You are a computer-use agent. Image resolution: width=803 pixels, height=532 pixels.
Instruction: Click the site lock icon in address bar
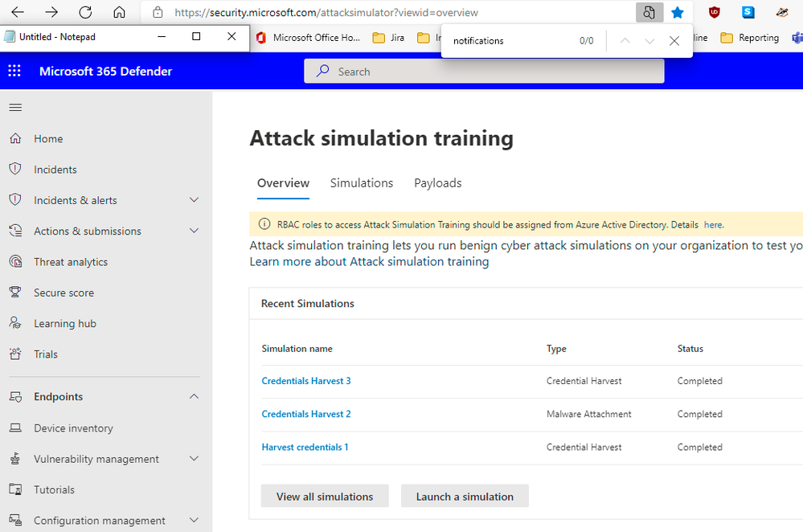click(158, 12)
